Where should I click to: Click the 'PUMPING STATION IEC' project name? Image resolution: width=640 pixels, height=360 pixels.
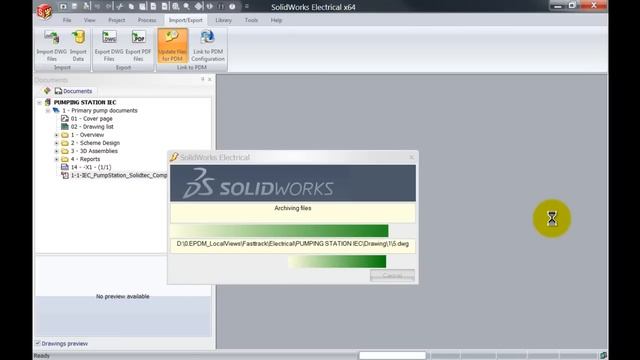(x=85, y=102)
